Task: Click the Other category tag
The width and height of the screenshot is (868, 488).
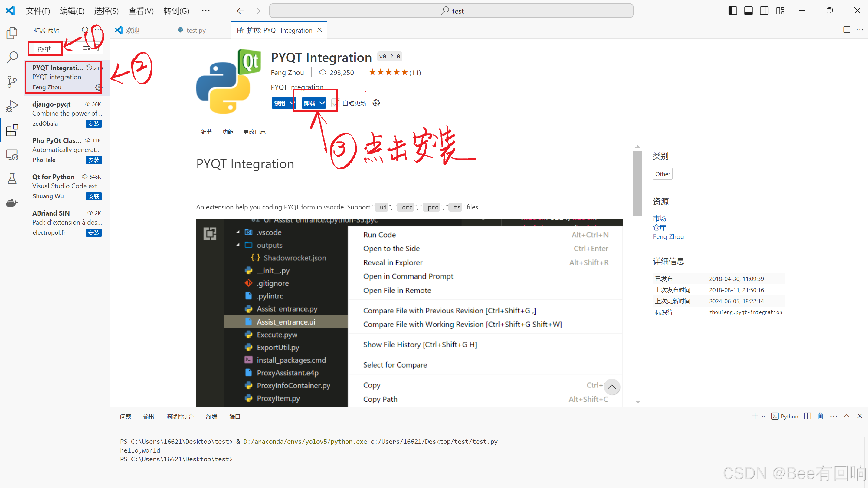Action: tap(663, 174)
